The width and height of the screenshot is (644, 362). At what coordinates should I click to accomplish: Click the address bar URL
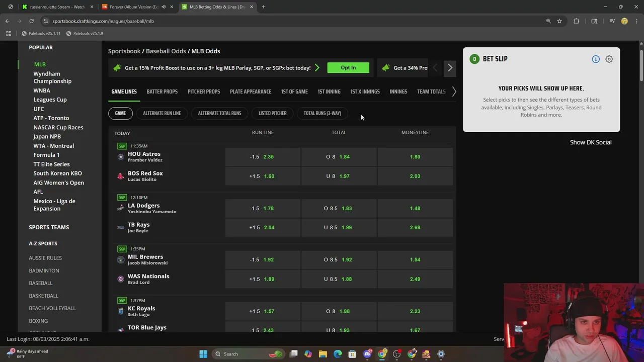pyautogui.click(x=103, y=21)
